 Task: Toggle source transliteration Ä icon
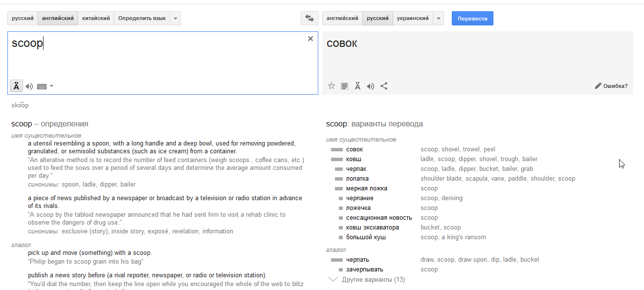coord(16,86)
